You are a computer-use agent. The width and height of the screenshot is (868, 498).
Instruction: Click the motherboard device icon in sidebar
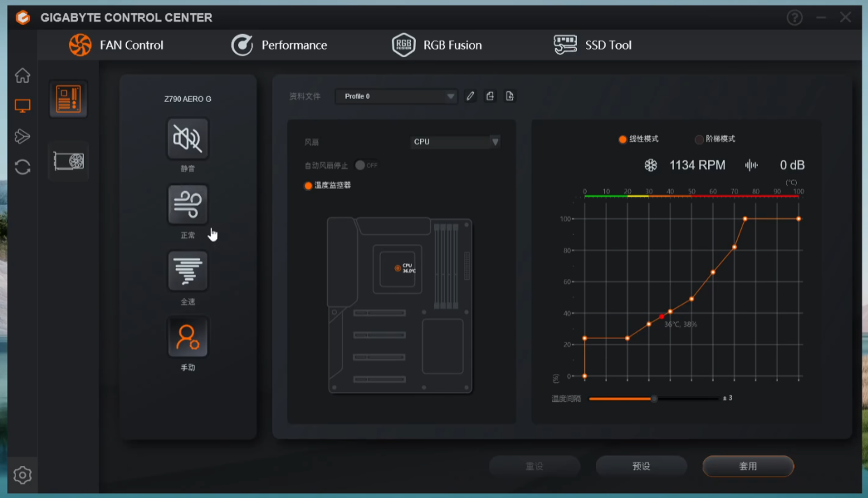point(68,98)
